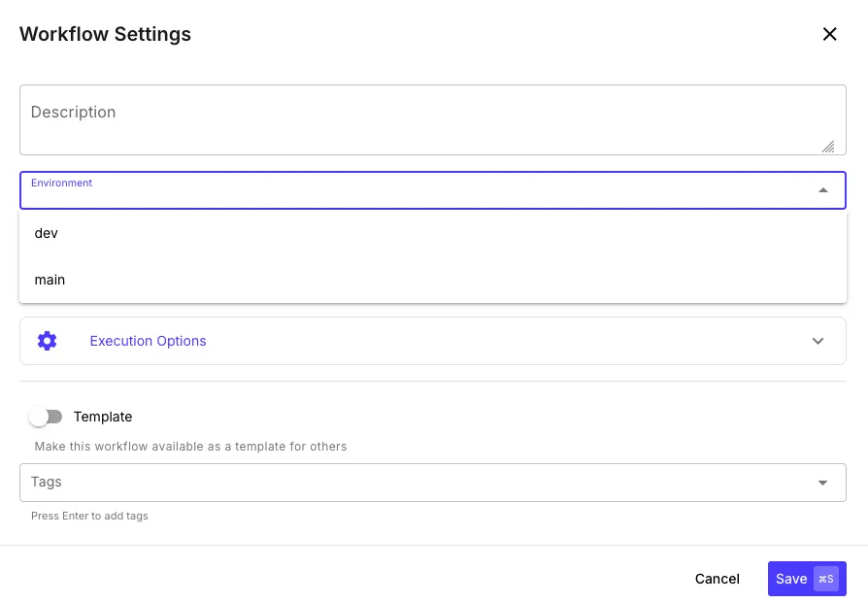This screenshot has height=603, width=868.
Task: Click the Cancel button
Action: pyautogui.click(x=717, y=579)
